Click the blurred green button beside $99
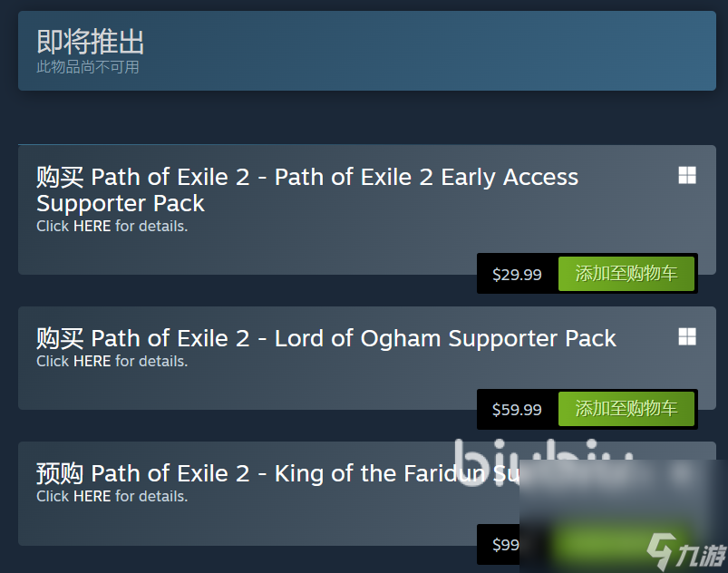This screenshot has width=728, height=573. 622,544
